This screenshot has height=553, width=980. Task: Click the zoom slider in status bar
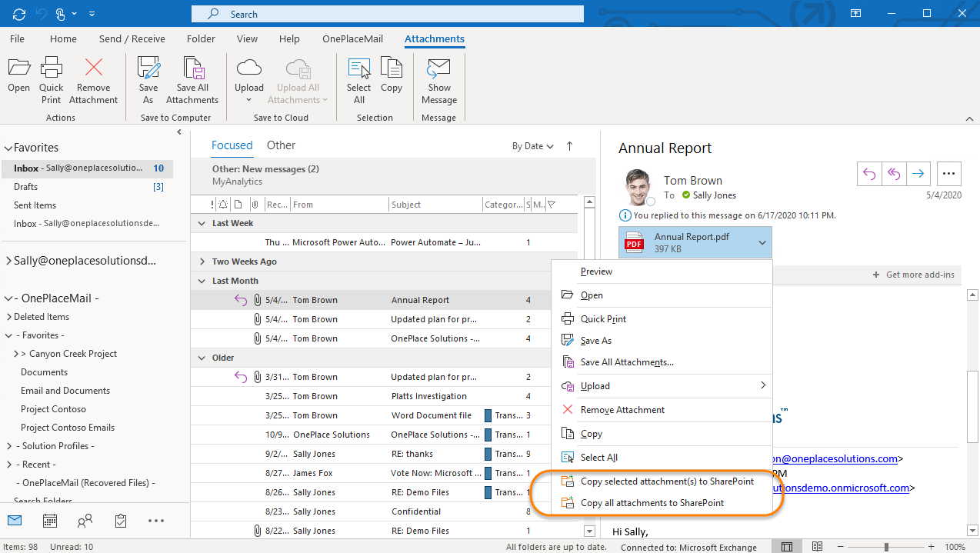point(886,547)
